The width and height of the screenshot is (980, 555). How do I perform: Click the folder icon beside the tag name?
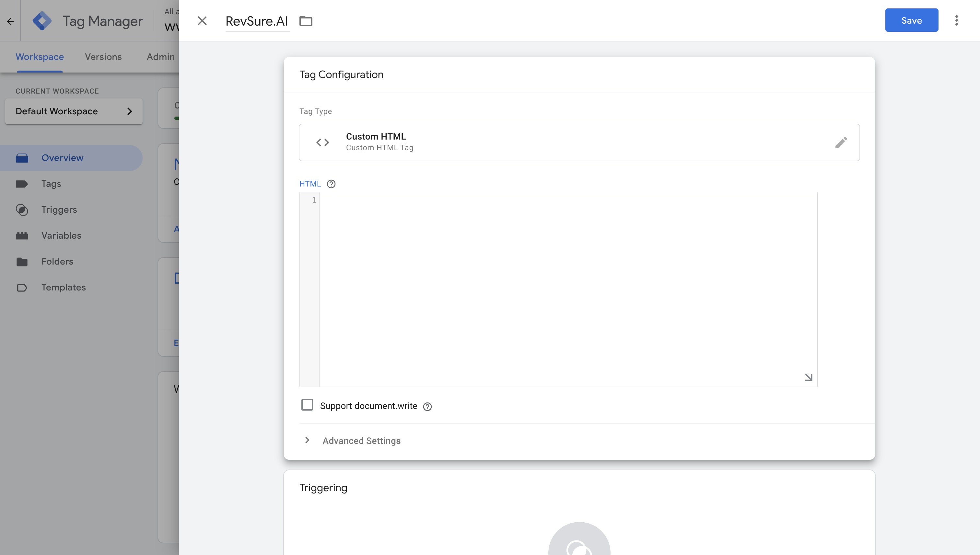point(306,21)
